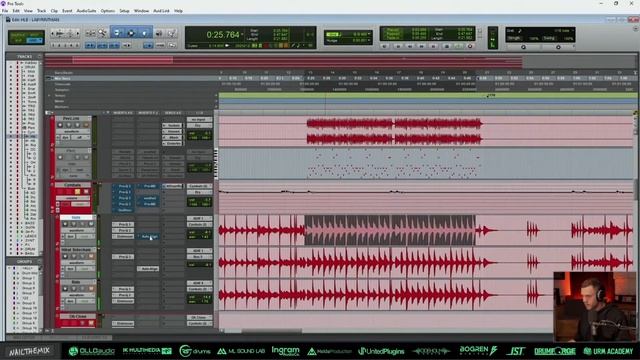Open the main counter format dropdown
The height and width of the screenshot is (360, 640).
242,35
